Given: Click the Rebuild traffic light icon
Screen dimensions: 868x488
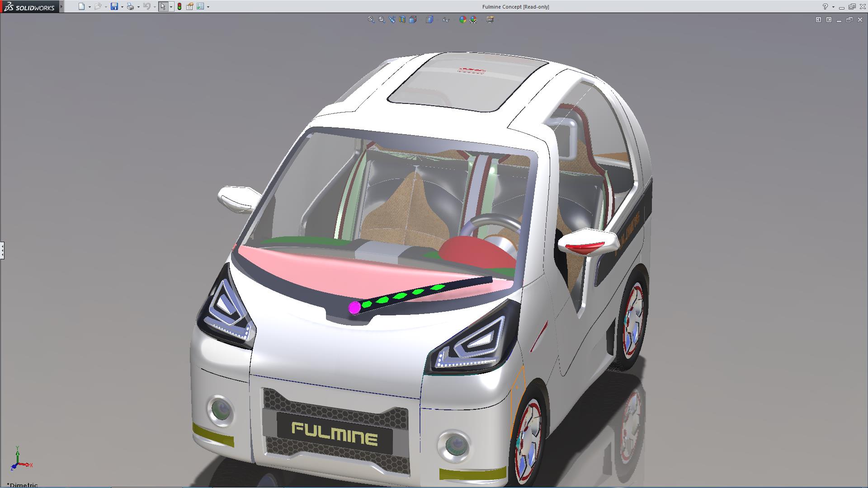Looking at the screenshot, I should pyautogui.click(x=179, y=6).
